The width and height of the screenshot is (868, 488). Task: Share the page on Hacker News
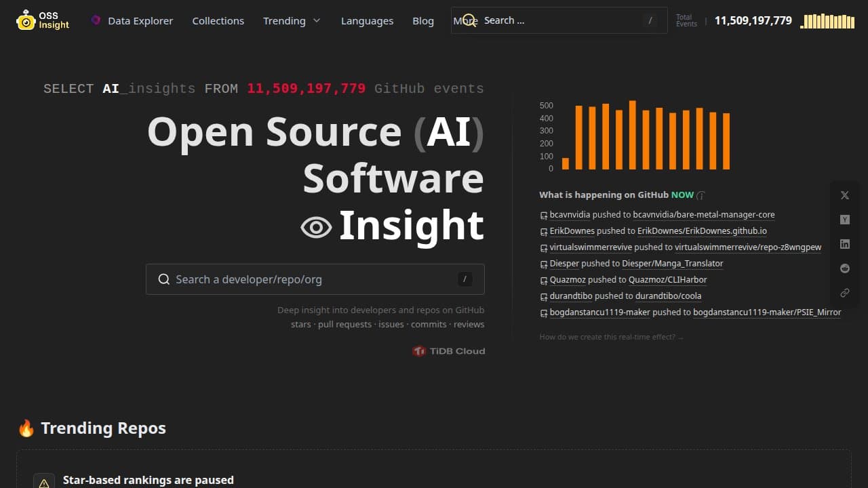[845, 220]
